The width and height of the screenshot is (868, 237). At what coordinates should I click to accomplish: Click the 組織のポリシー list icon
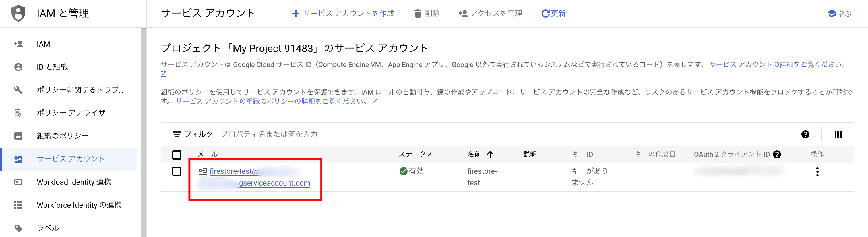coord(18,136)
